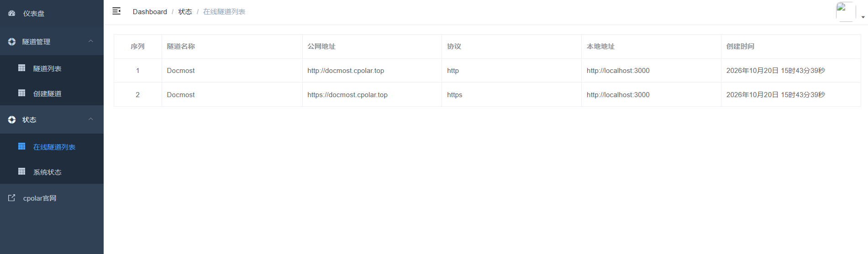Click the 状态 section circle icon
Screen dimensions: 868x254
point(12,119)
